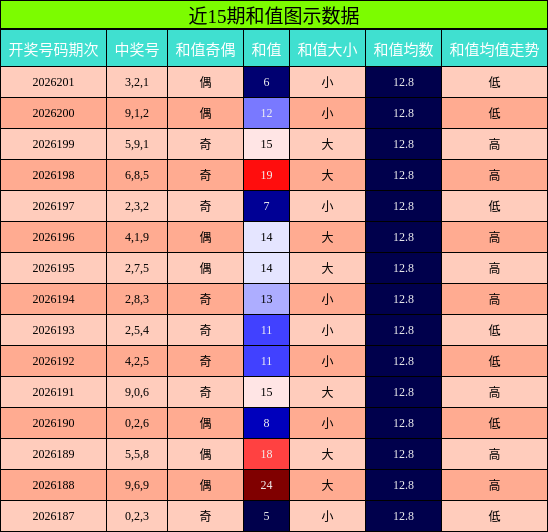The height and width of the screenshot is (532, 548).
Task: Click sum value 11 in row 2026193
Action: tap(267, 330)
